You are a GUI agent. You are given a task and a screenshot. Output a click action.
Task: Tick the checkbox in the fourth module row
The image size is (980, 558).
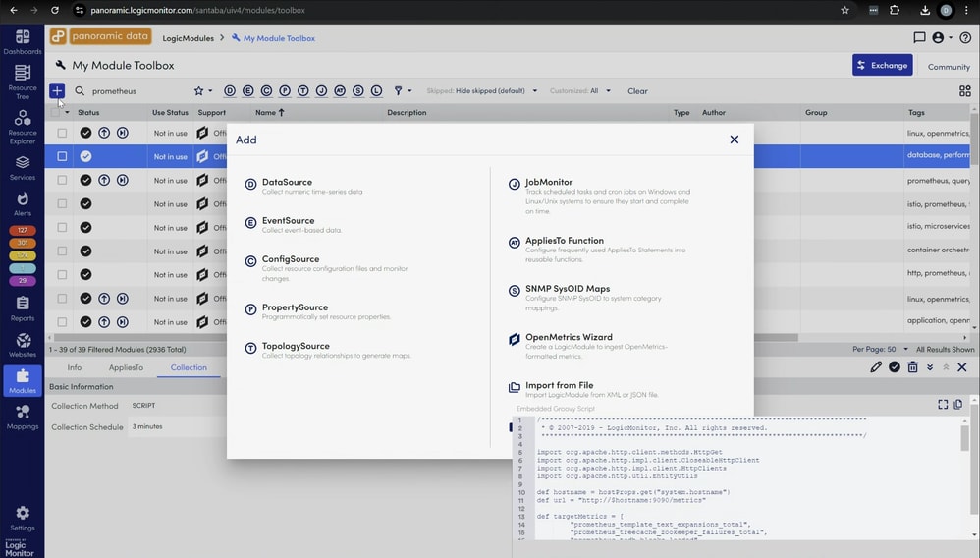coord(62,204)
